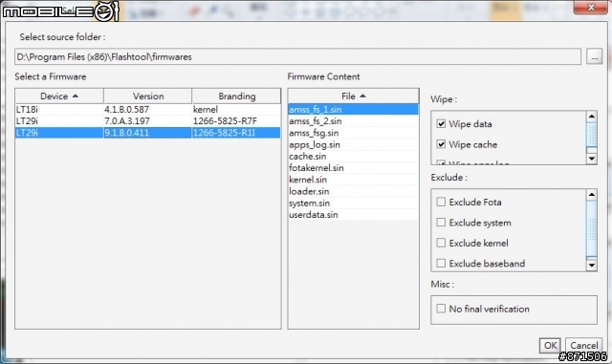Select the LT18i firmware row

point(148,109)
